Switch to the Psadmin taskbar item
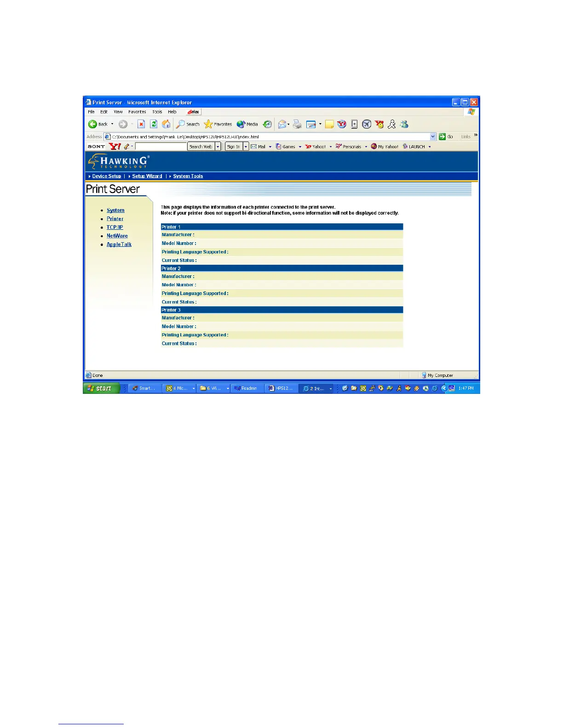 pyautogui.click(x=247, y=388)
